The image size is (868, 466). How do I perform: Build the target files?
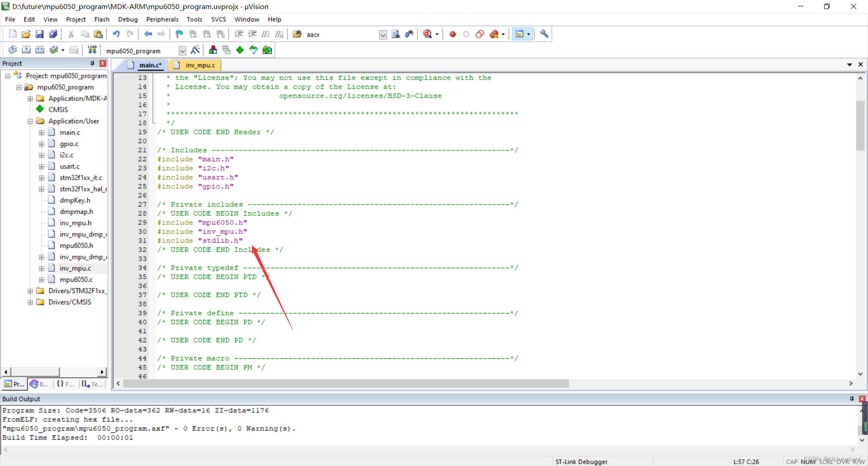tap(26, 50)
